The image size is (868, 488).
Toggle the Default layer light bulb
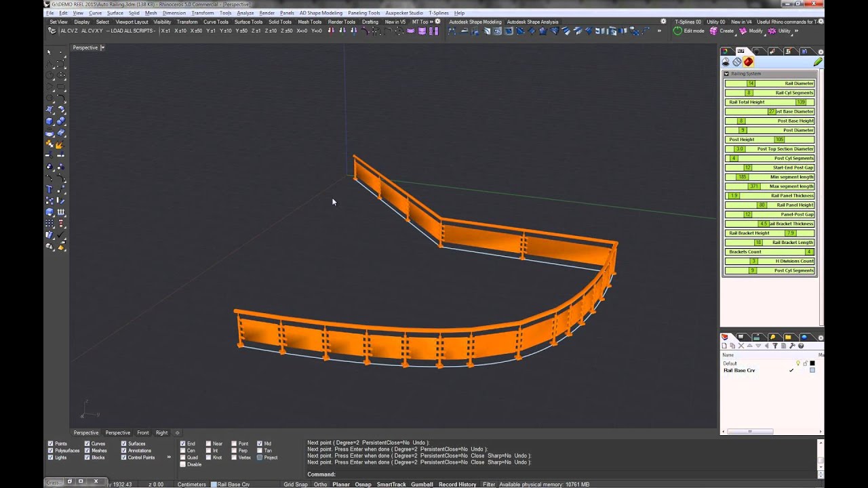coord(798,363)
